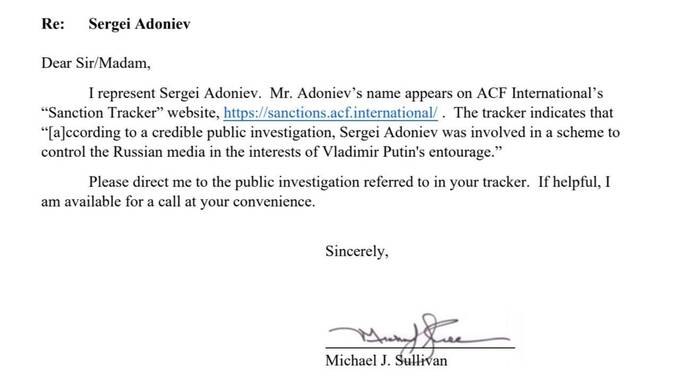Viewport: 680px width, 388px height.
Task: Click the 'Dear Sir/Madam,' salutation
Action: (96, 63)
